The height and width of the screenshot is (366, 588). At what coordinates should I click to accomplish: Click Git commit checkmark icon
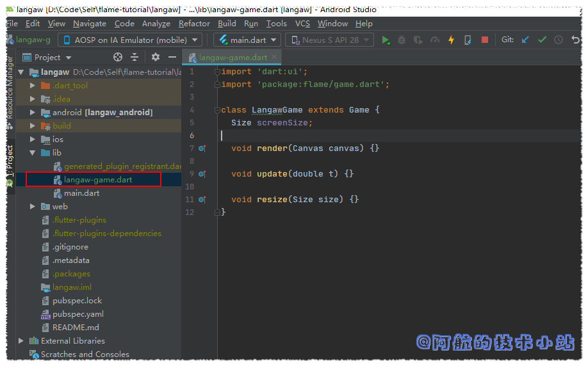click(x=542, y=40)
